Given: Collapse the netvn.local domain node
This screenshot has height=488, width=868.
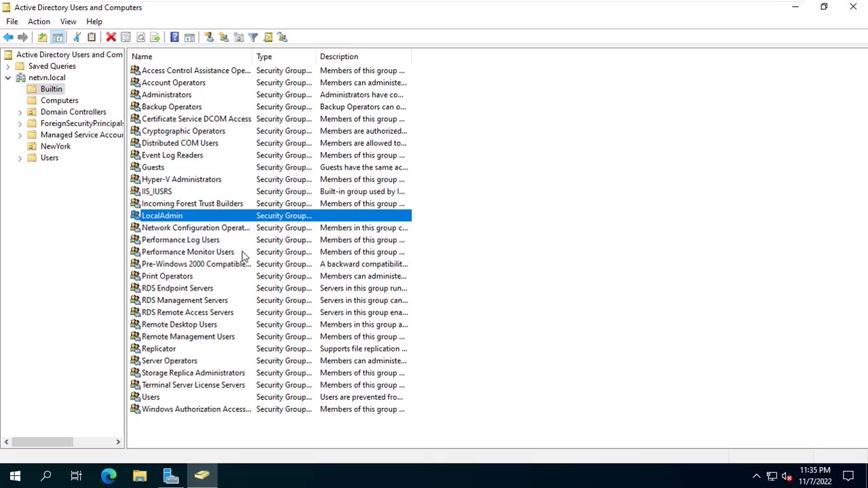Looking at the screenshot, I should (7, 78).
